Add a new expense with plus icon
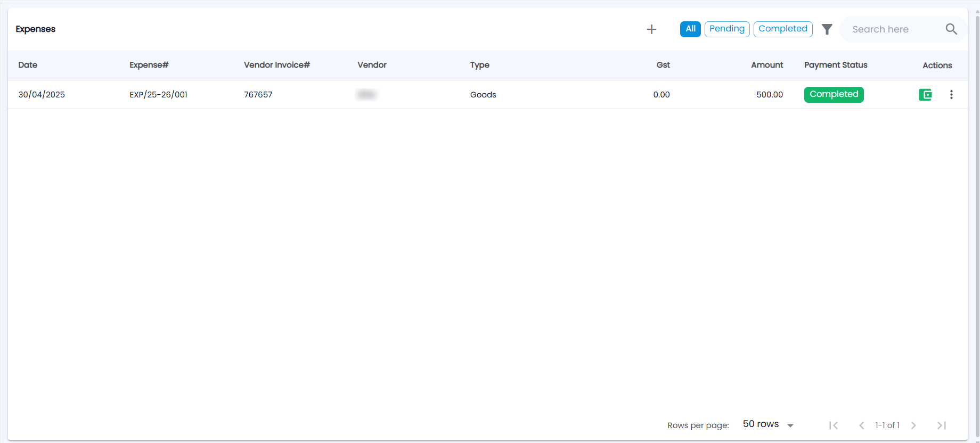 point(651,29)
